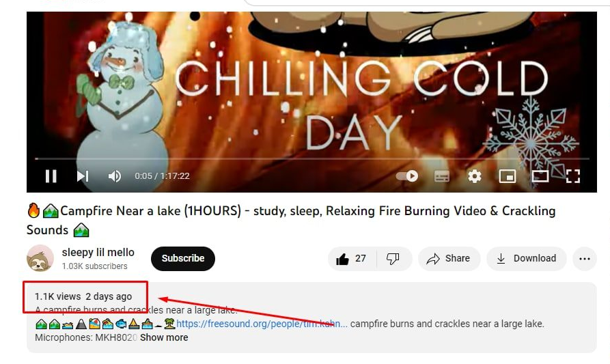
Task: Download the video
Action: (527, 259)
